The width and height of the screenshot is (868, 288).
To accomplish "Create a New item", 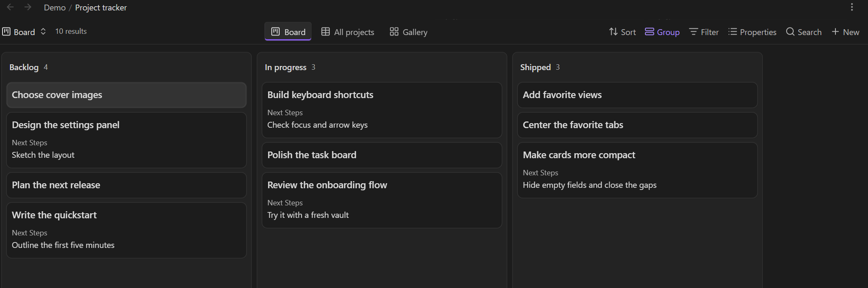I will pos(845,32).
